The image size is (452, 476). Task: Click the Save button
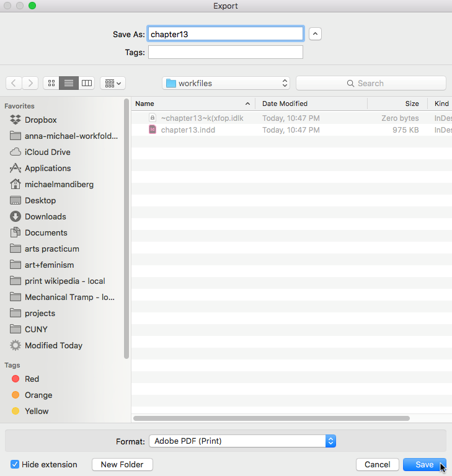[424, 464]
